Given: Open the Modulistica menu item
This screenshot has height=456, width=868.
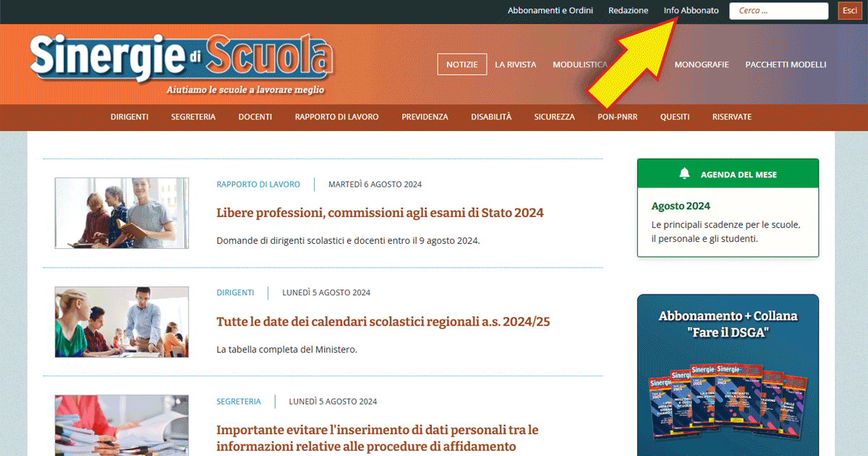Looking at the screenshot, I should [580, 64].
